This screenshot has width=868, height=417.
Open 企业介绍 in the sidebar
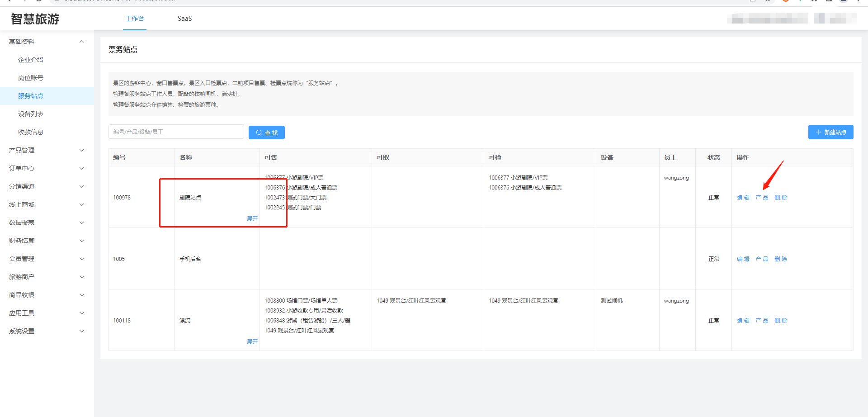31,60
